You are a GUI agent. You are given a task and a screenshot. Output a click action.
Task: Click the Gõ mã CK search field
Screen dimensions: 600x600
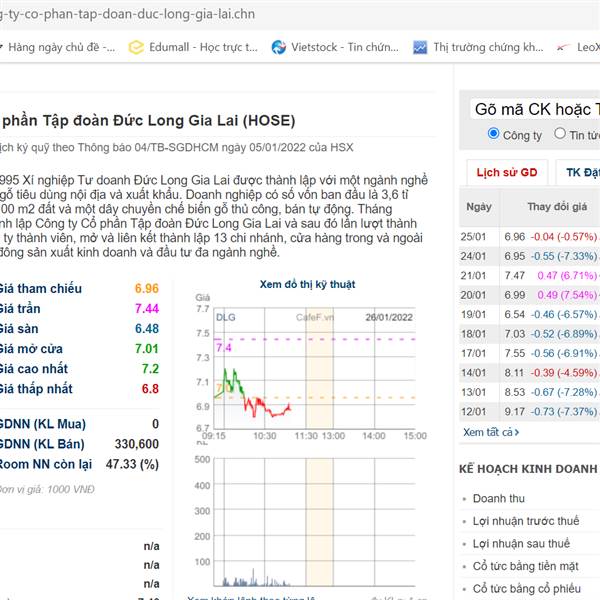[536, 109]
